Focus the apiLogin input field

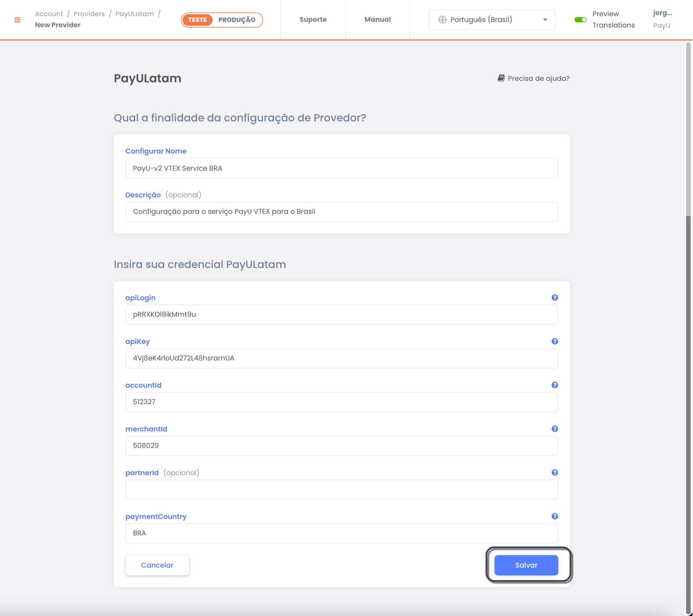(x=341, y=314)
